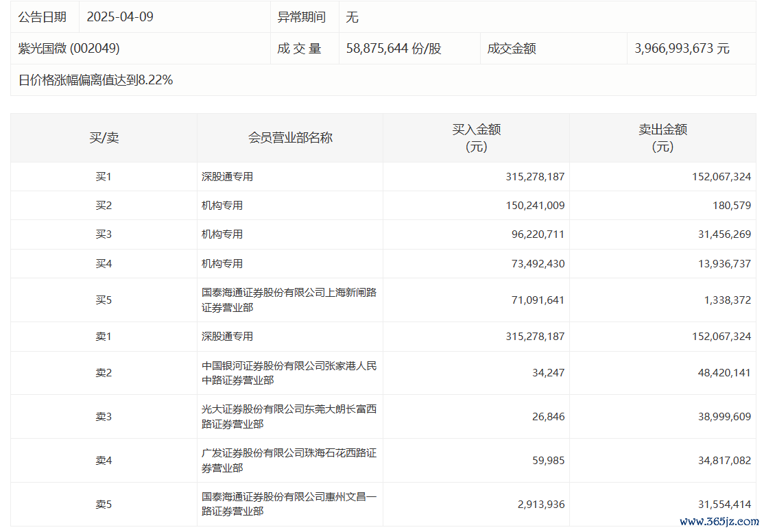Select the 买4 row label
Screen dimensions: 764x532
[104, 263]
